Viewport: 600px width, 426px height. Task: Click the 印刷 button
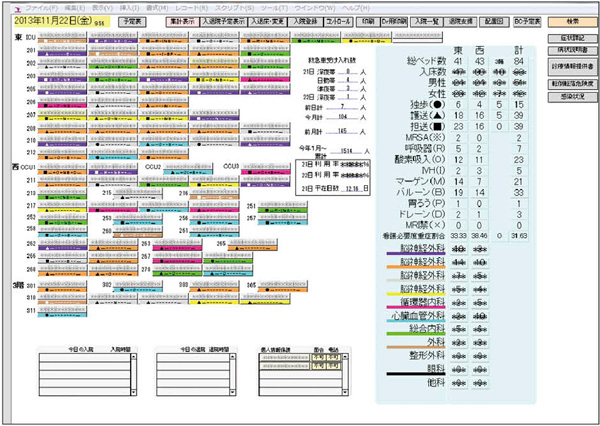coord(367,22)
